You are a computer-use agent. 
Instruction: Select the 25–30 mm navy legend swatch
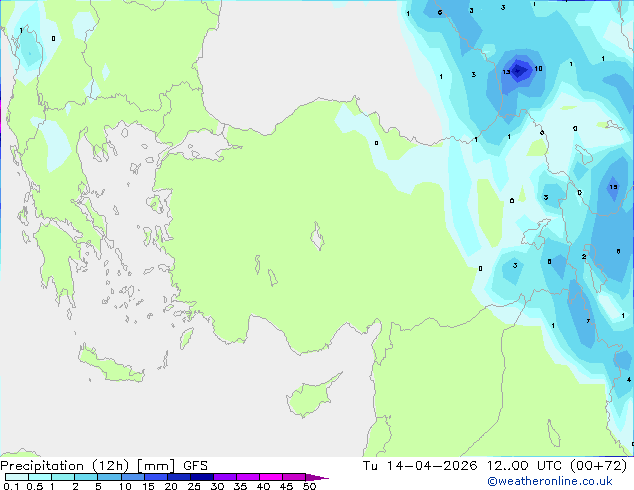coord(202,477)
